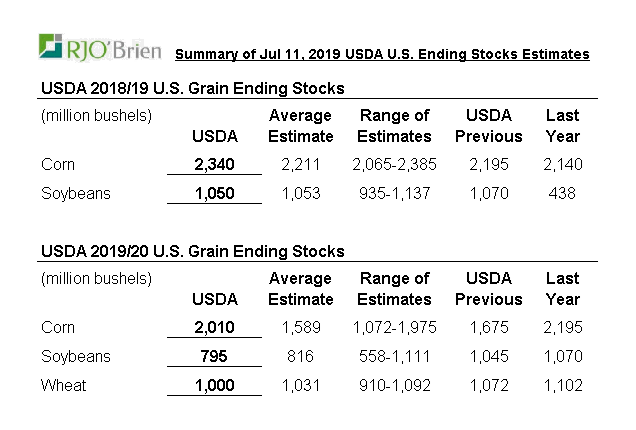Viewport: 636px width, 430px height.
Task: Select the USDA 2018/19 U.S. Grain Ending Stocks heading
Action: [x=192, y=89]
